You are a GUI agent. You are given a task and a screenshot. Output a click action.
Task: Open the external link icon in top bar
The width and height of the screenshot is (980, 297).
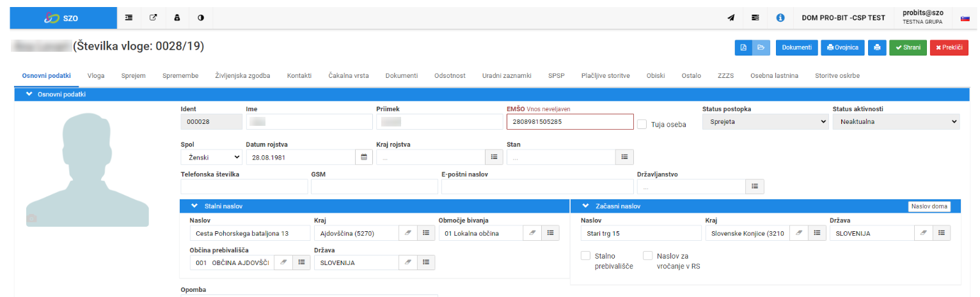pyautogui.click(x=153, y=18)
